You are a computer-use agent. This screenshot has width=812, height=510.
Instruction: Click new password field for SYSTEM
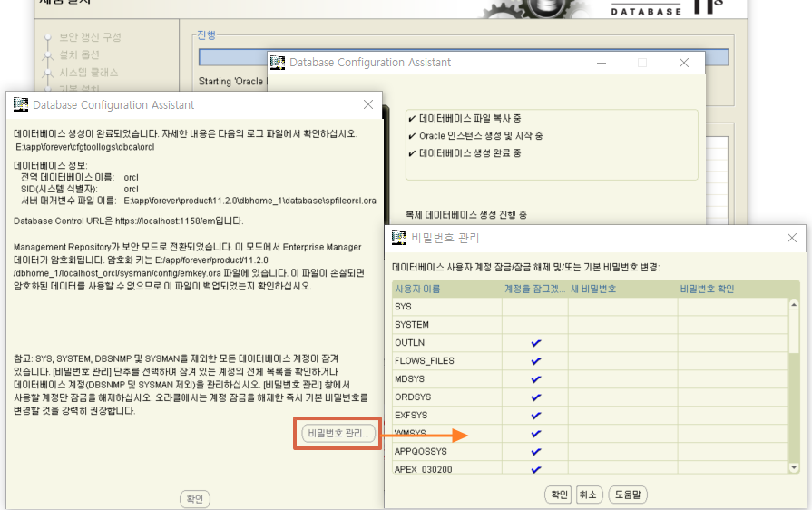coord(623,325)
